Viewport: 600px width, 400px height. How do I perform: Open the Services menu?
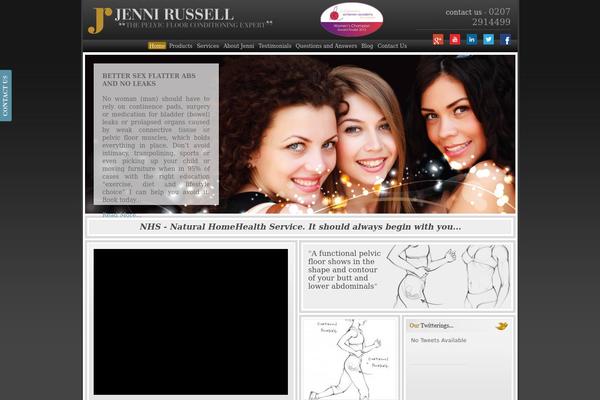208,46
